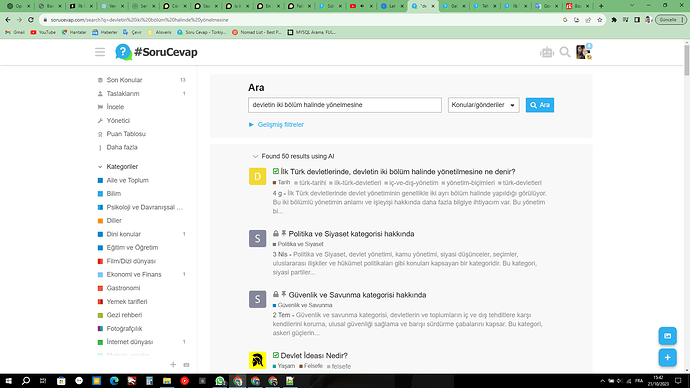This screenshot has width=690, height=388.
Task: Open result 'İlk Türk devletlerinde, devletin iki bölüm'
Action: [398, 172]
